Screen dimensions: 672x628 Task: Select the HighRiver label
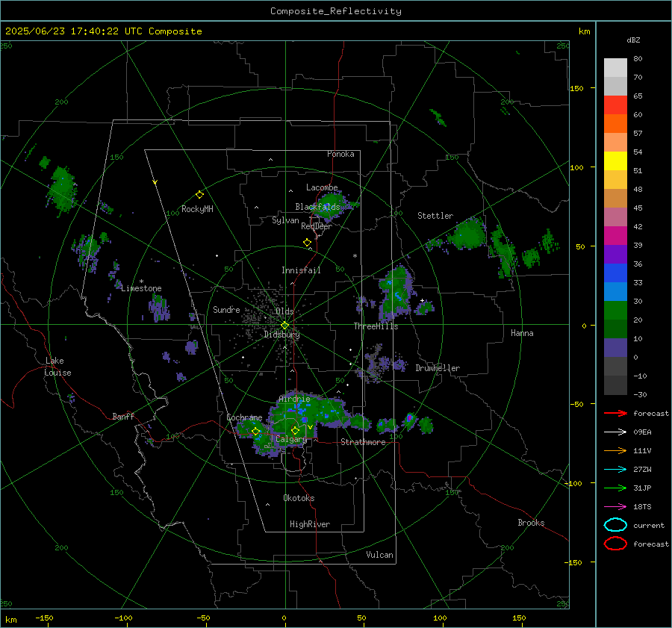click(x=310, y=524)
